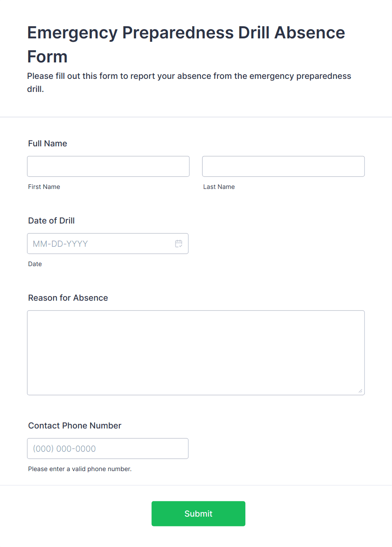Viewport: 392px width, 547px height.
Task: Click the First Name sublabel text
Action: [44, 187]
